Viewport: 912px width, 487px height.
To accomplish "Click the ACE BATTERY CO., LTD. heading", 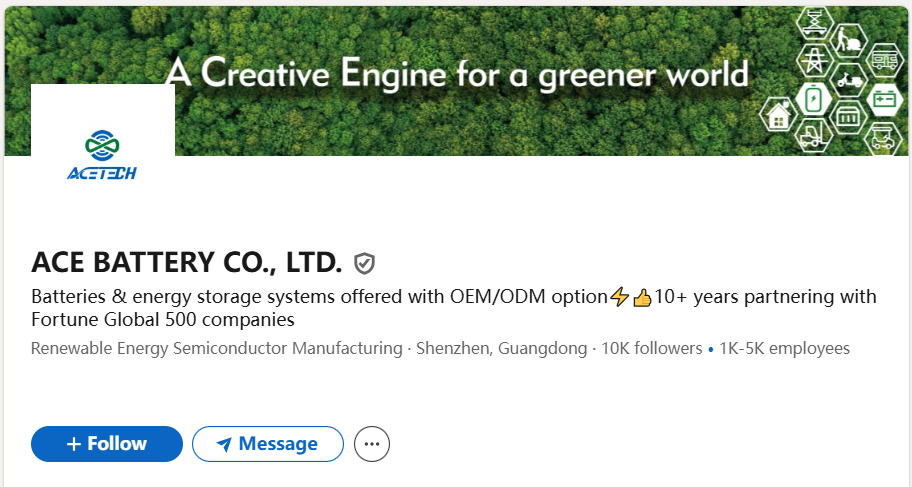I will pos(187,263).
